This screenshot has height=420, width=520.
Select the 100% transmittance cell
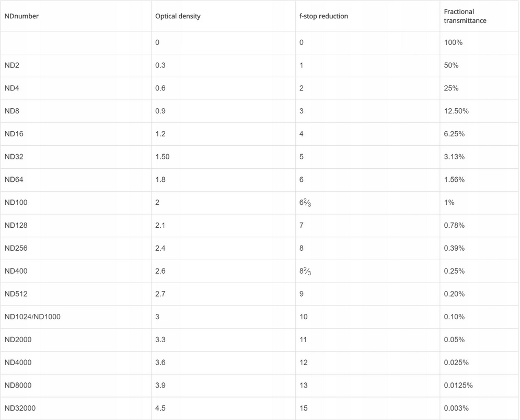pos(453,42)
